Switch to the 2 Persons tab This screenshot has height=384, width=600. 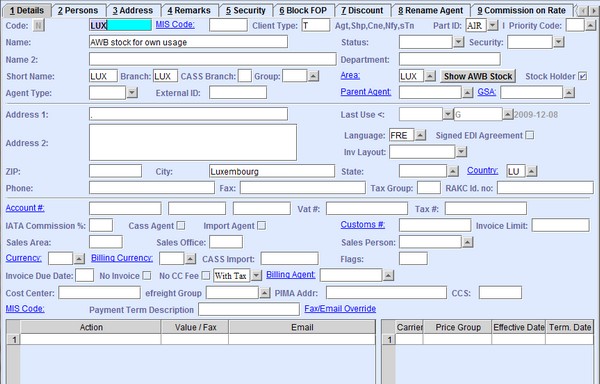(x=78, y=10)
